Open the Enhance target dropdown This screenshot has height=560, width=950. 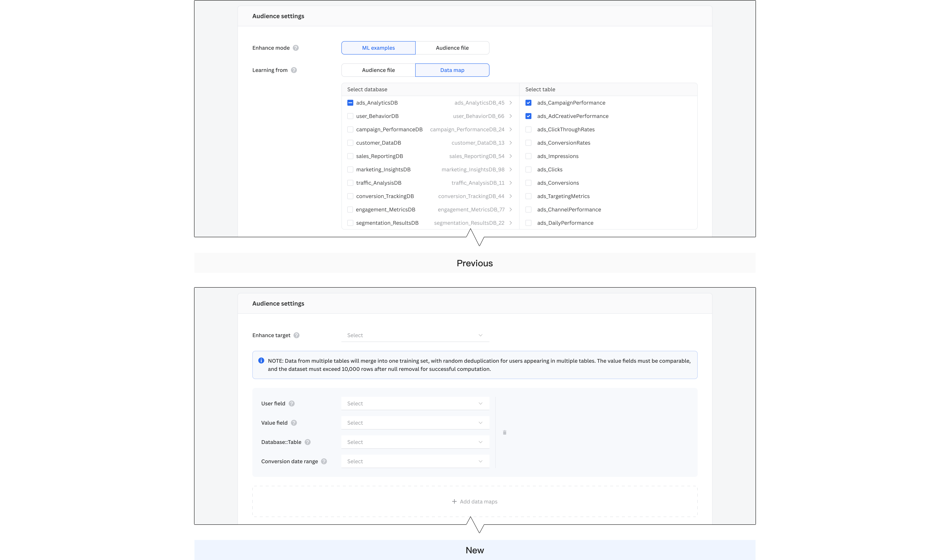[415, 335]
